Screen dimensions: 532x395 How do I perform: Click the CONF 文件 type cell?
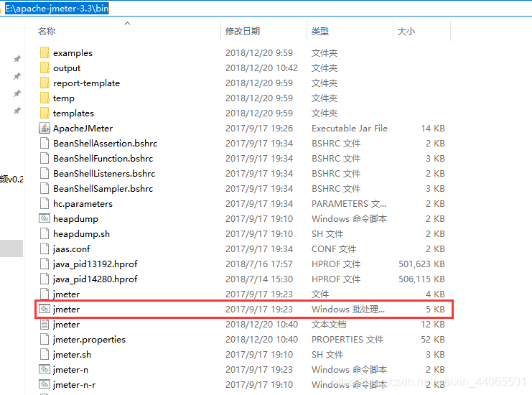334,248
